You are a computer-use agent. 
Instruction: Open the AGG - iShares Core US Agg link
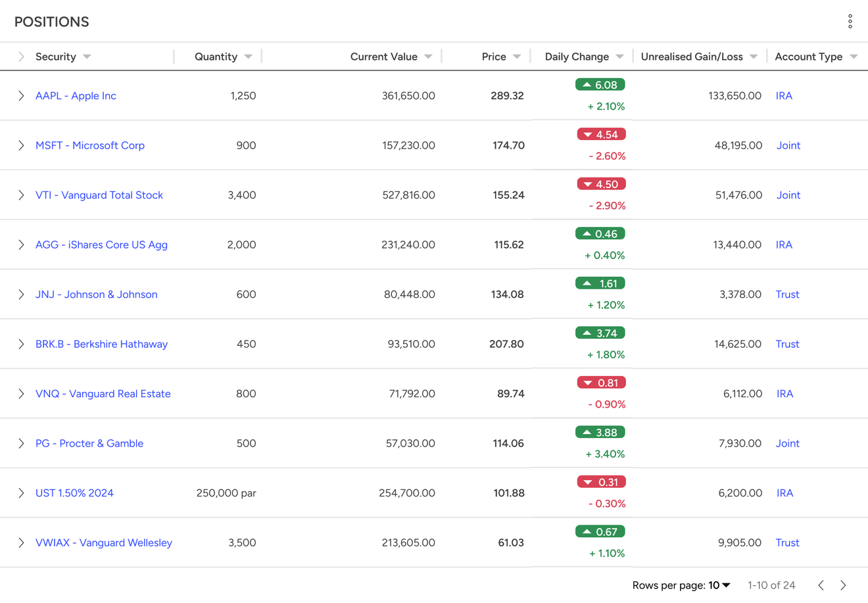coord(101,245)
